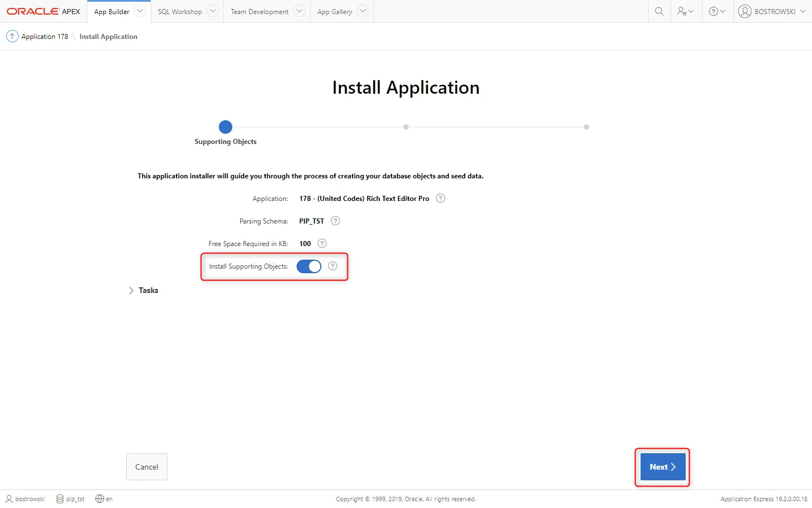Open the administration user-key icon menu
This screenshot has width=812, height=508.
click(686, 11)
